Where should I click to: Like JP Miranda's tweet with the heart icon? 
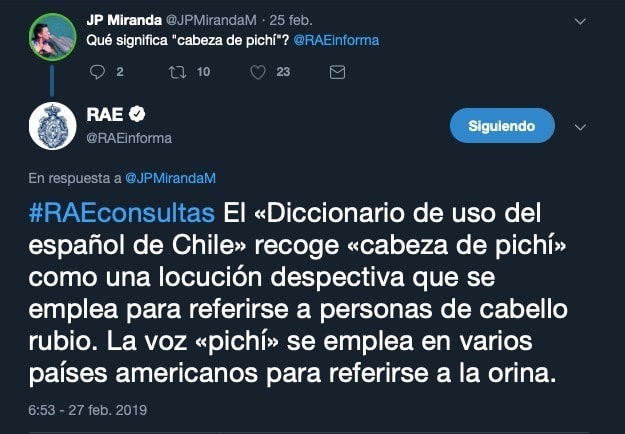coord(257,71)
